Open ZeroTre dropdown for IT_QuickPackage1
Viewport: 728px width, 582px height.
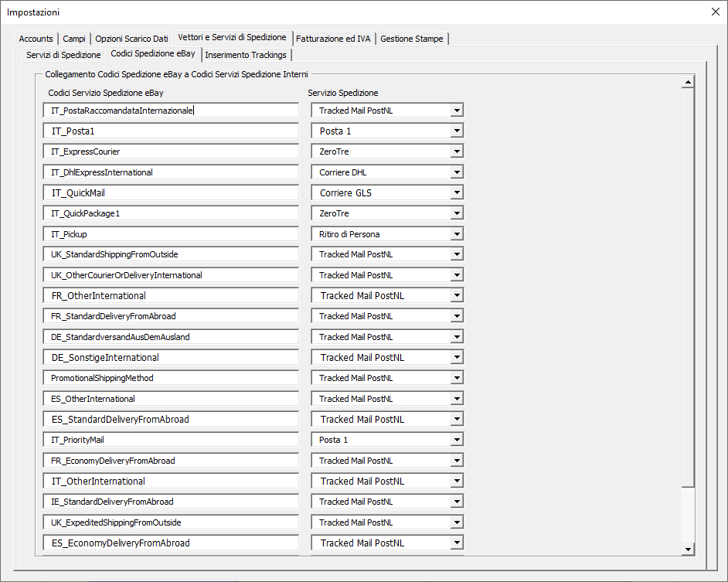click(x=457, y=213)
